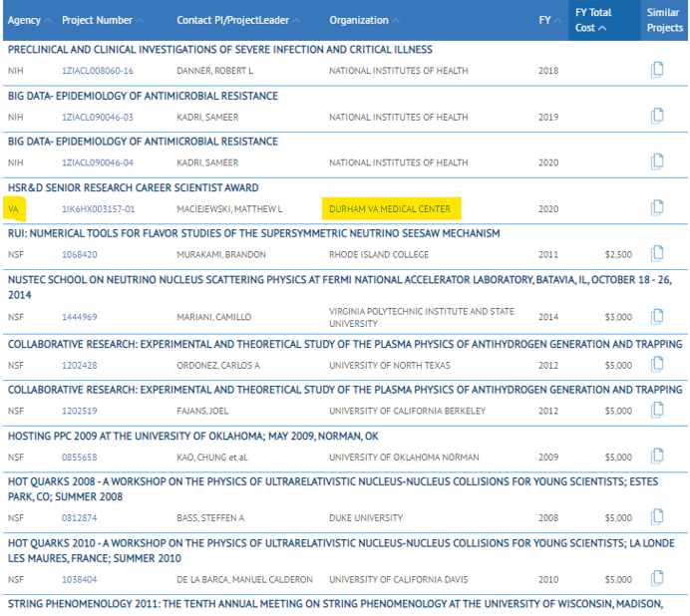Select fiscal year 2011 cell
690x616 pixels.
click(x=548, y=255)
